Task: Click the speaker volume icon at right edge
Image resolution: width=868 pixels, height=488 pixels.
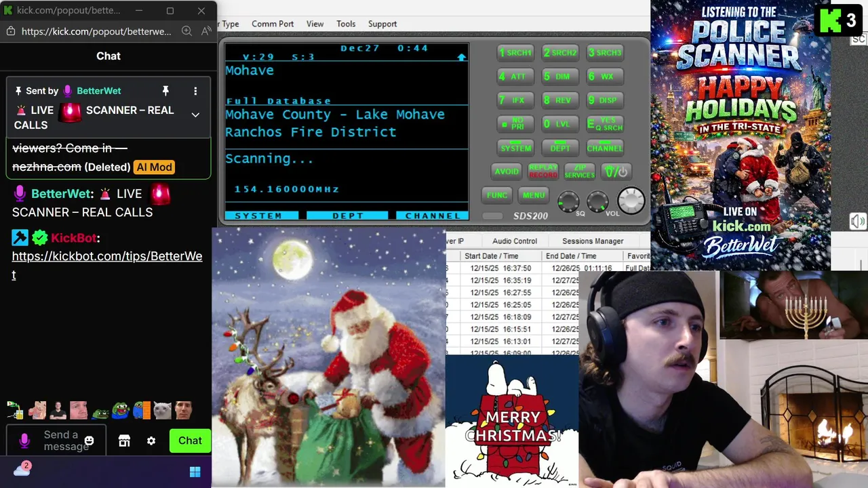Action: [858, 222]
